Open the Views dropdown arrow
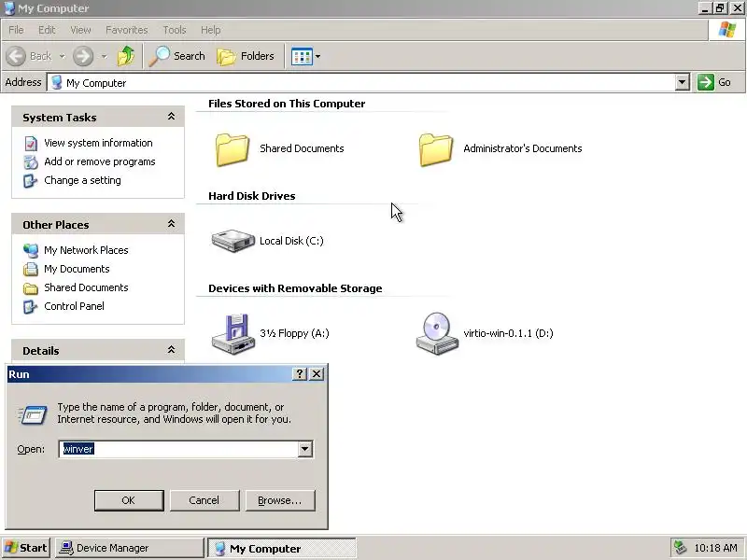The image size is (747, 560). tap(317, 57)
